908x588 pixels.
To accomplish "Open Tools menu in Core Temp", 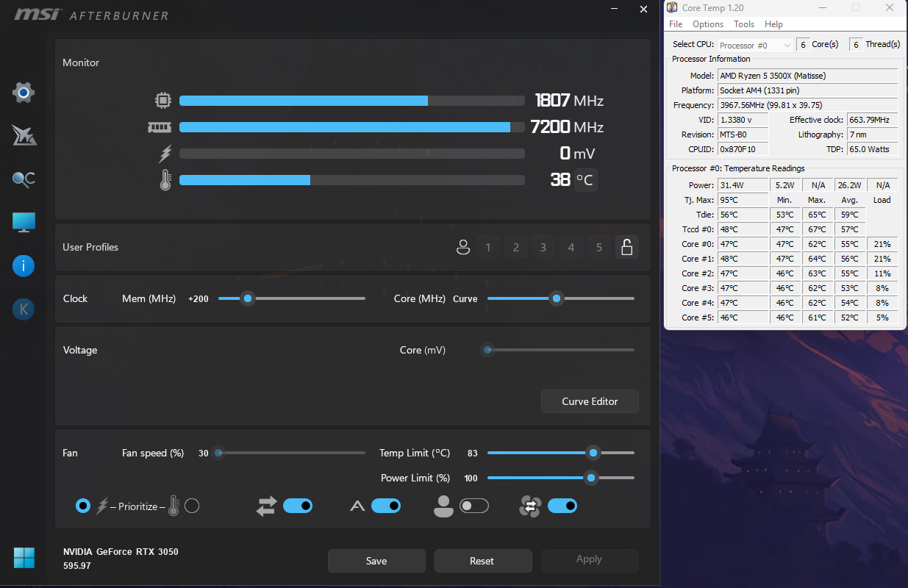I will (x=744, y=24).
